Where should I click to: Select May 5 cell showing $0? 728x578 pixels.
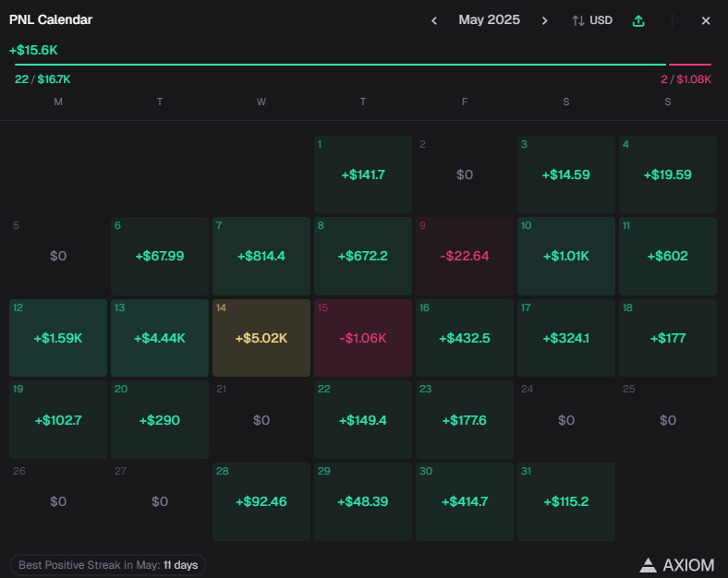click(58, 256)
